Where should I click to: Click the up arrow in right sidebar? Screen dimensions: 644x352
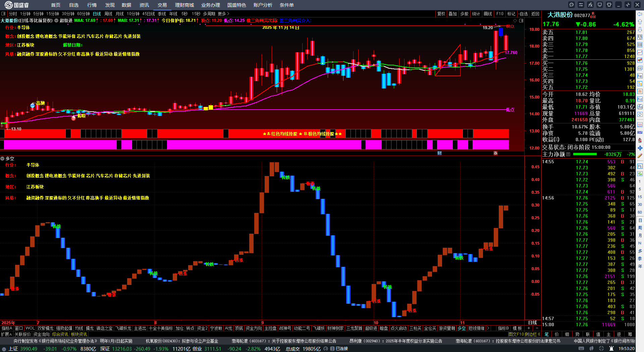click(640, 21)
